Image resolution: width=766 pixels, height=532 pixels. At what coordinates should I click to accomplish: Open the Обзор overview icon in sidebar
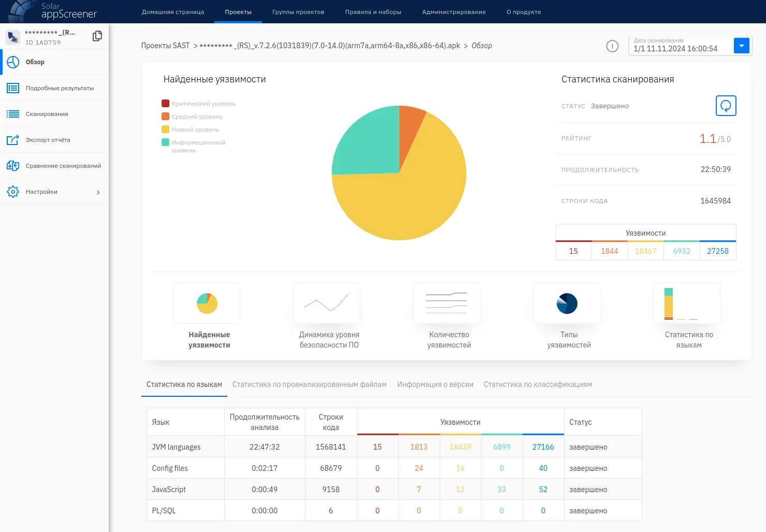[13, 62]
